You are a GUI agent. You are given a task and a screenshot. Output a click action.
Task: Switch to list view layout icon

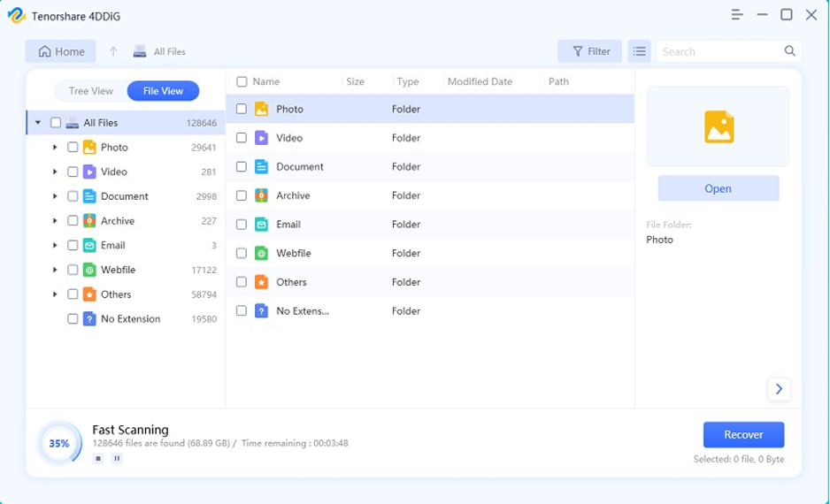tap(639, 51)
